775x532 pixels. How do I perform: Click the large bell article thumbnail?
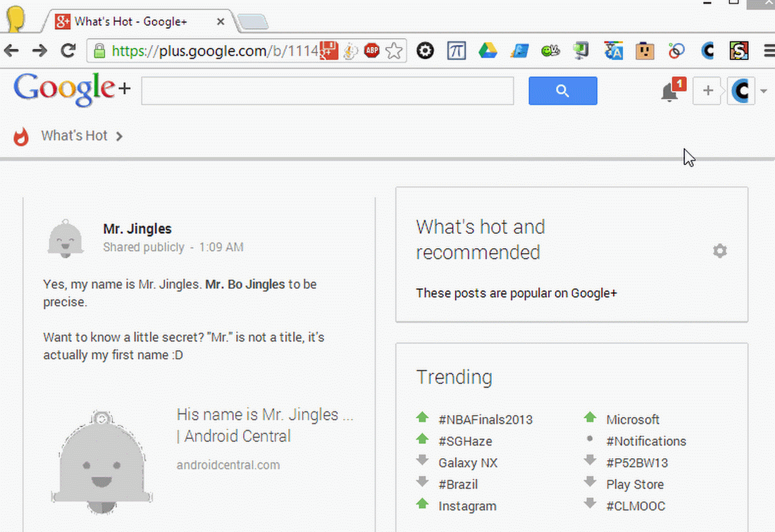pyautogui.click(x=102, y=463)
